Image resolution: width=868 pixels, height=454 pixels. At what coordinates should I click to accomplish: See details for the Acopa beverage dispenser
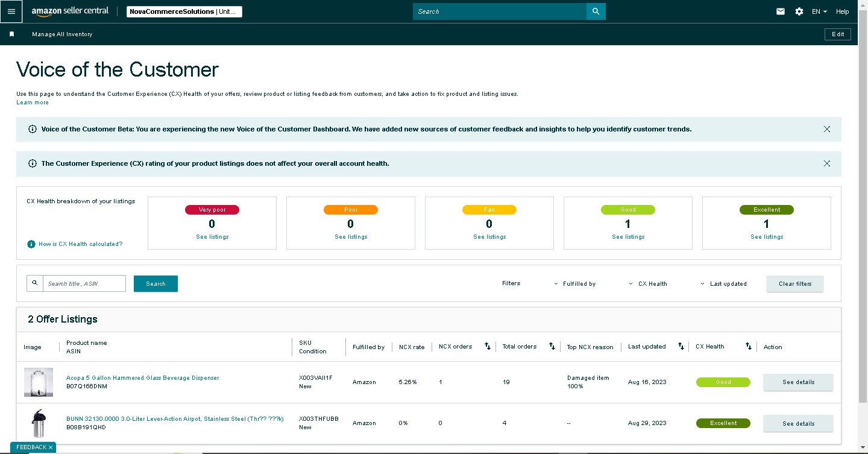click(798, 382)
